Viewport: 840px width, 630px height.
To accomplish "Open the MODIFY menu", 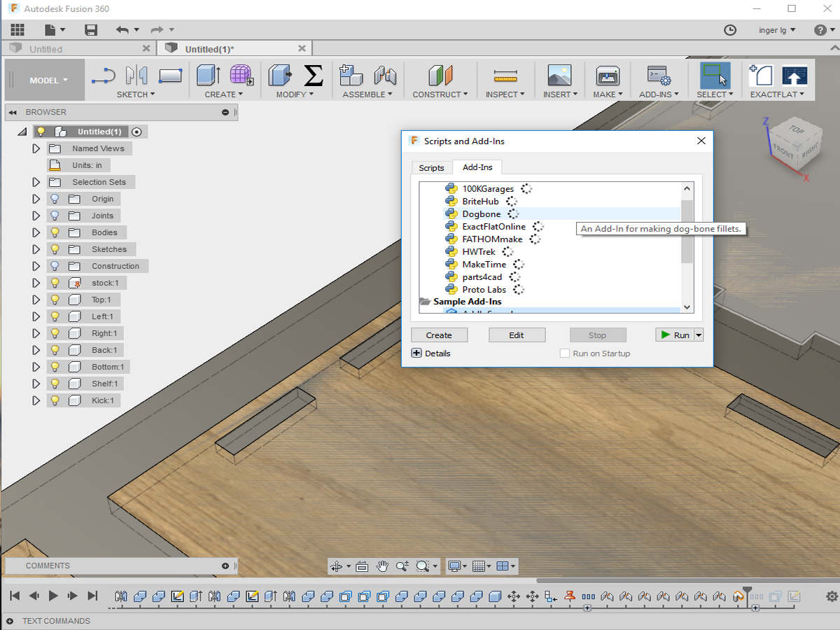I will click(295, 94).
